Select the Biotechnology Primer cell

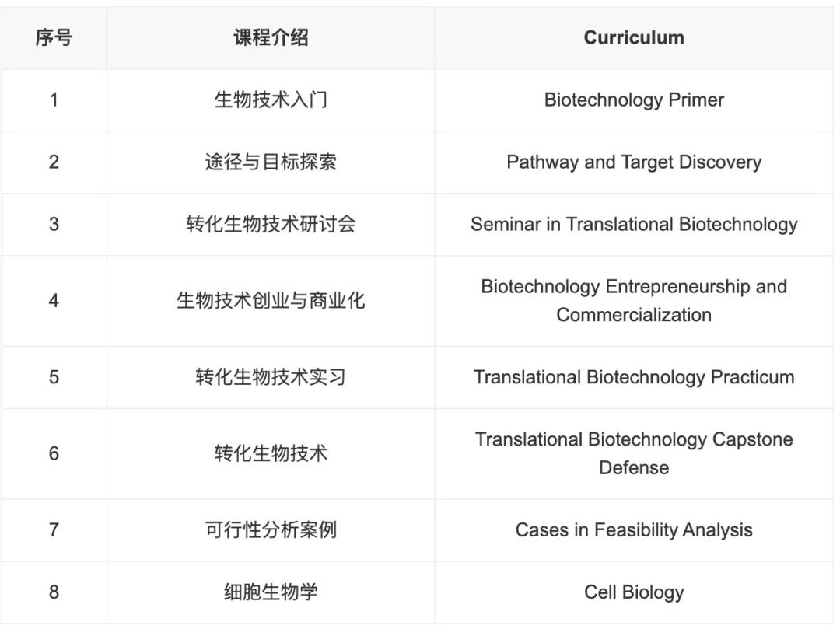pos(634,100)
